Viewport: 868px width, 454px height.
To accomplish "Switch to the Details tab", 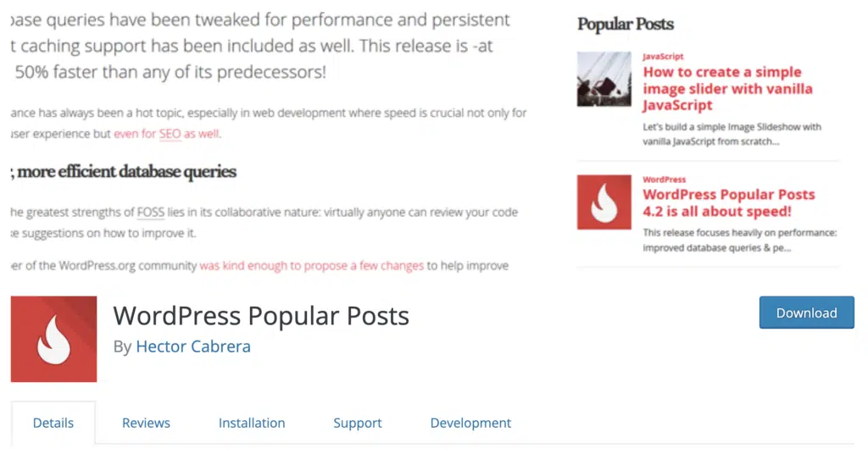I will [53, 423].
